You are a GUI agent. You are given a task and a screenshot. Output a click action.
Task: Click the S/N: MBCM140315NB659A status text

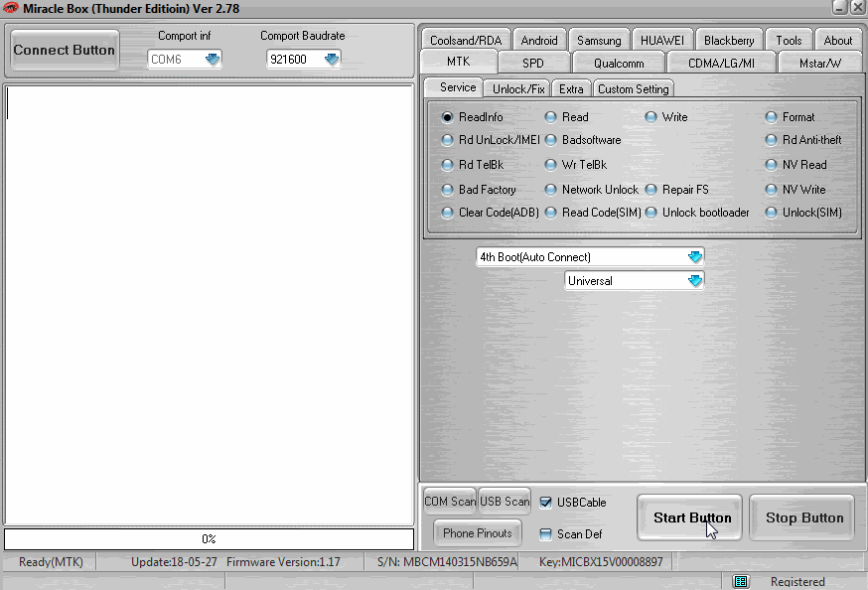coord(447,562)
